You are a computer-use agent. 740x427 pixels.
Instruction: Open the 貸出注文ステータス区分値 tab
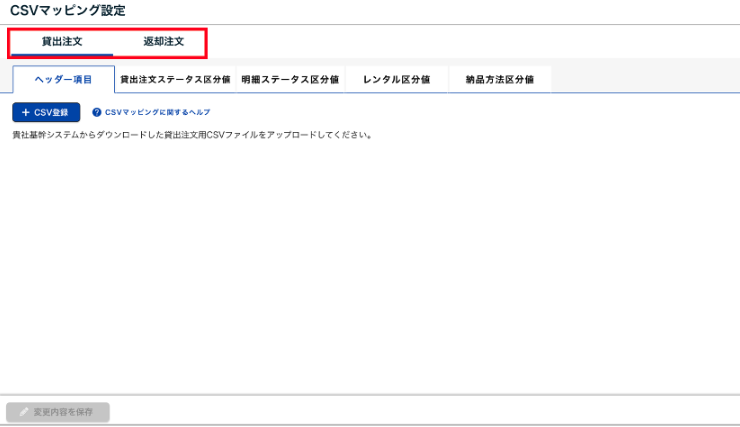[175, 79]
